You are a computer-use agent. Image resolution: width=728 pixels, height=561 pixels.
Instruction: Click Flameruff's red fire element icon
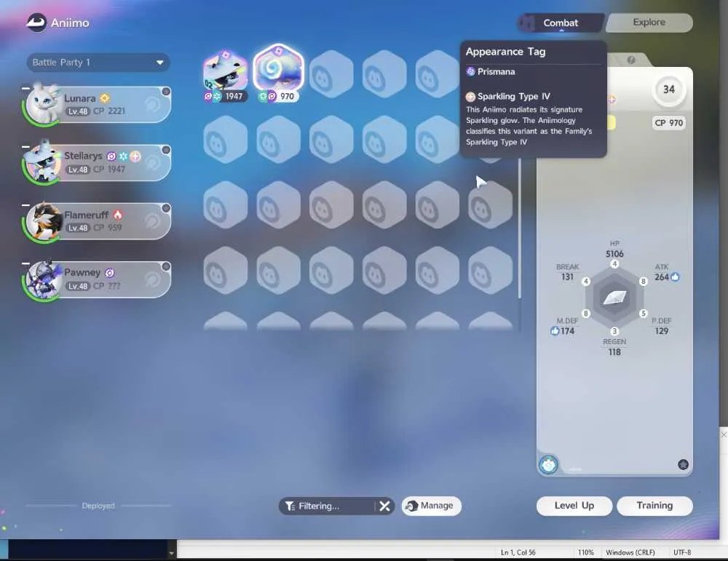[x=118, y=215]
